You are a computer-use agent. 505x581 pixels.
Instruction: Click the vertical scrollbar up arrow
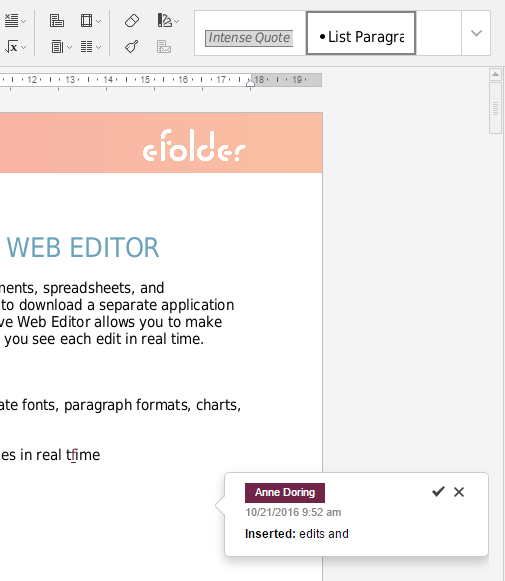point(495,74)
